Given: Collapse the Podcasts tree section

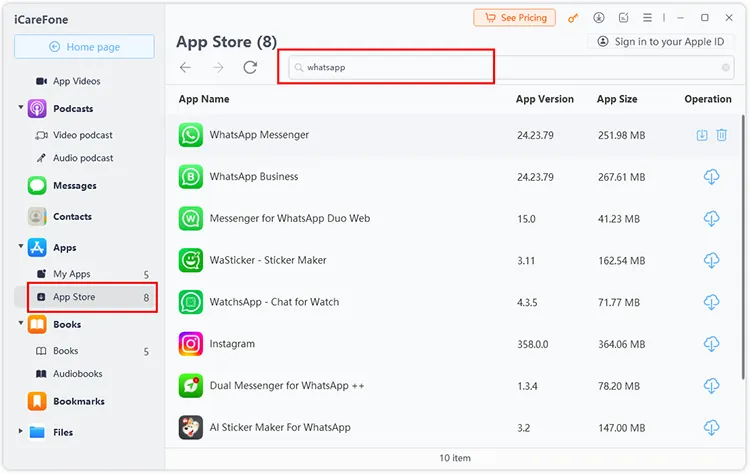Looking at the screenshot, I should tap(21, 107).
